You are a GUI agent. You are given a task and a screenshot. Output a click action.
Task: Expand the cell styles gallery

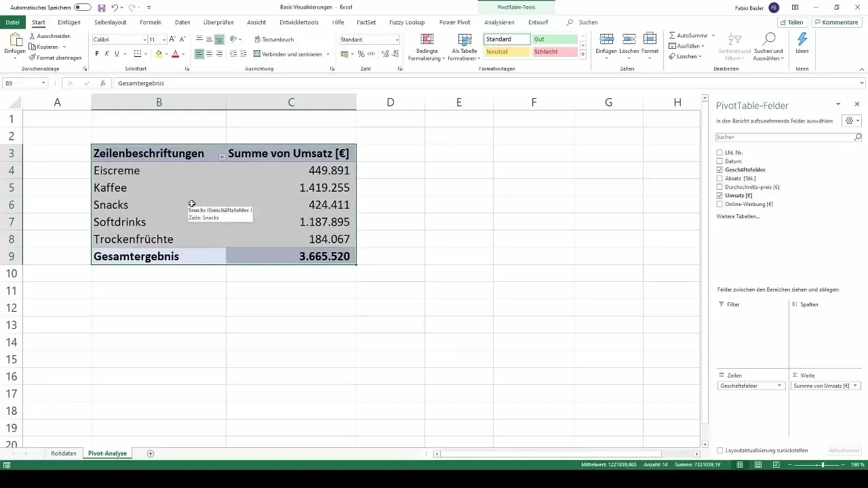583,54
